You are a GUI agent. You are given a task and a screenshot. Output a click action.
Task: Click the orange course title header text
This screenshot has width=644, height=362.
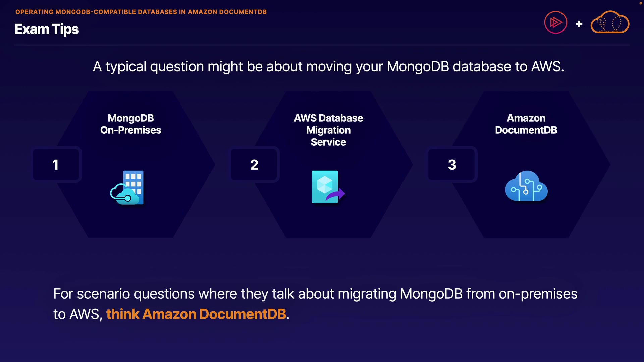coord(141,12)
